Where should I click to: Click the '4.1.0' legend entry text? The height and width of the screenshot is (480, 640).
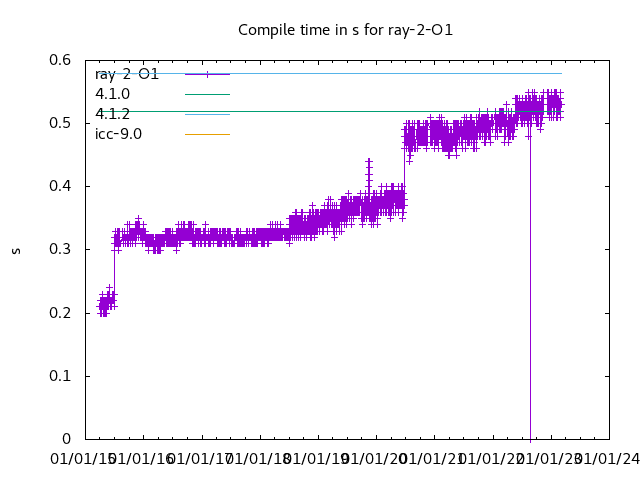112,94
